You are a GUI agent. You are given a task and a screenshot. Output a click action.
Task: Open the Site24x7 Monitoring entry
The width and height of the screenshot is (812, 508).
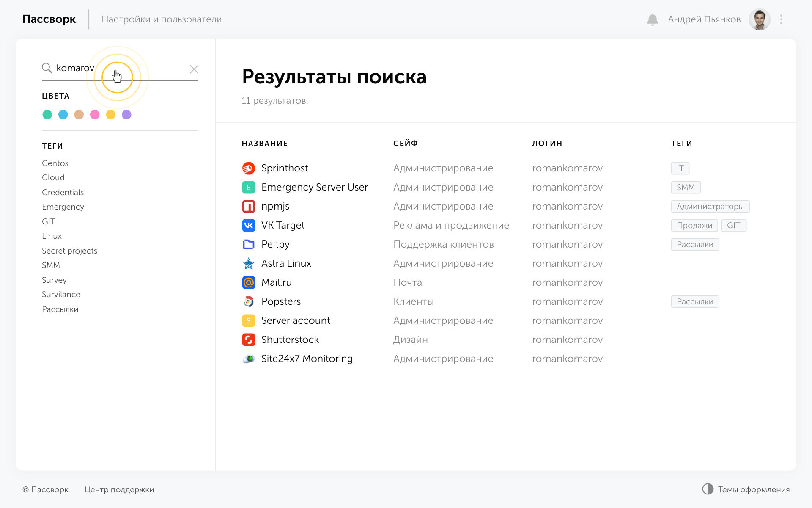307,359
